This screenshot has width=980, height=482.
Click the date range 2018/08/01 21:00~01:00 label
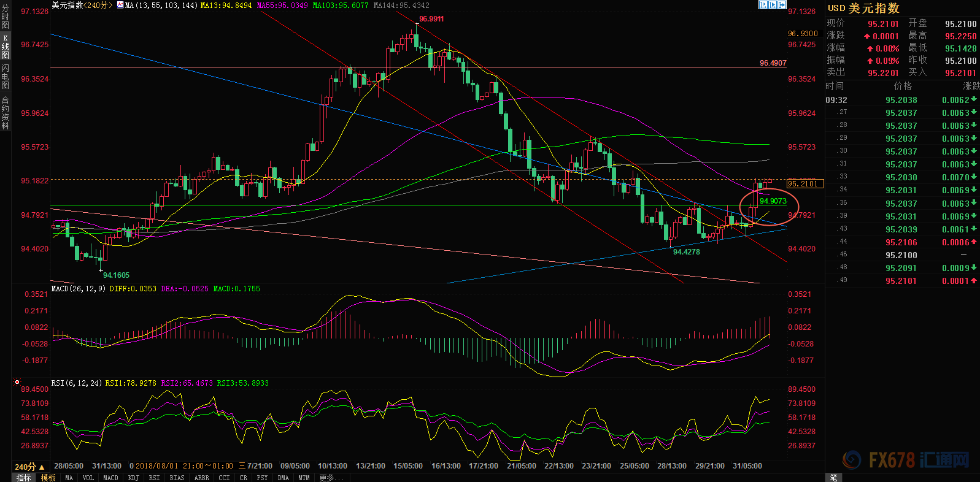[x=184, y=466]
